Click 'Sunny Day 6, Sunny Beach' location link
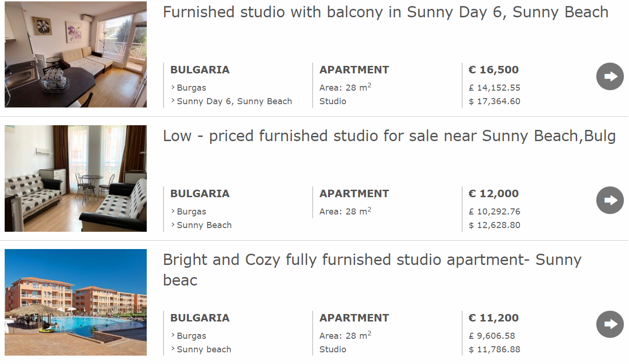The width and height of the screenshot is (629, 364). coord(234,101)
